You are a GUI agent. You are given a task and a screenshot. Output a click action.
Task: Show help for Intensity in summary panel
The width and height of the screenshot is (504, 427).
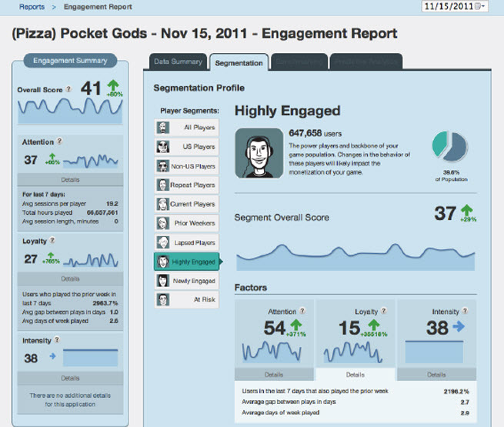pos(57,339)
